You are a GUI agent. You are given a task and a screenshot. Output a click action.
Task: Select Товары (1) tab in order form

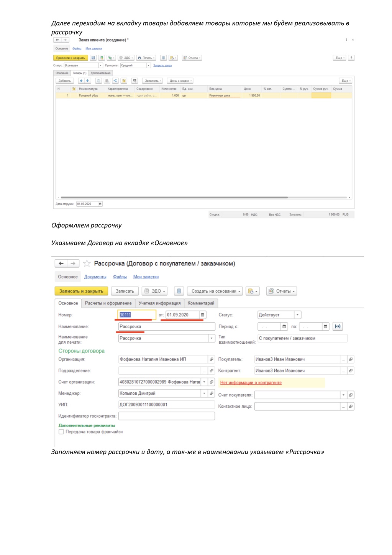coord(80,73)
